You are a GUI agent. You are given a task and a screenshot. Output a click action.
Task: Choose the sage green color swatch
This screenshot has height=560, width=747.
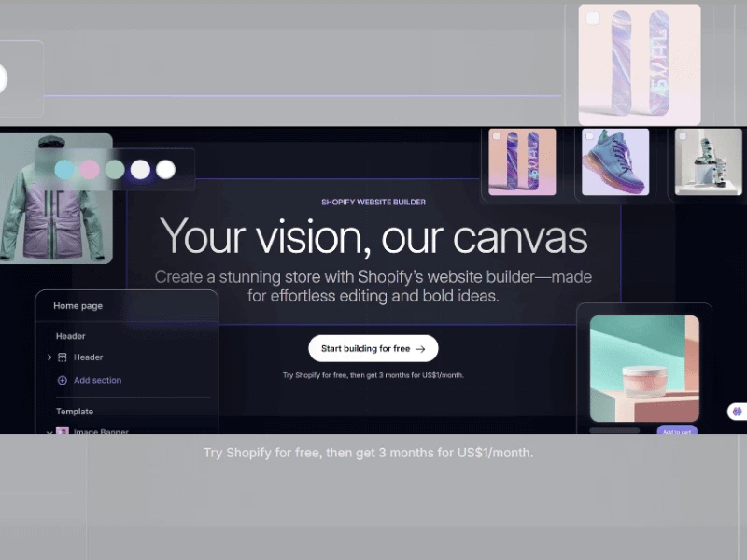tap(115, 170)
